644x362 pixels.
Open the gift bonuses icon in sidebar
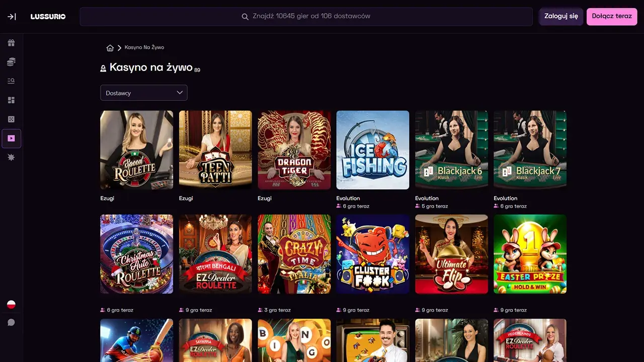pos(11,43)
